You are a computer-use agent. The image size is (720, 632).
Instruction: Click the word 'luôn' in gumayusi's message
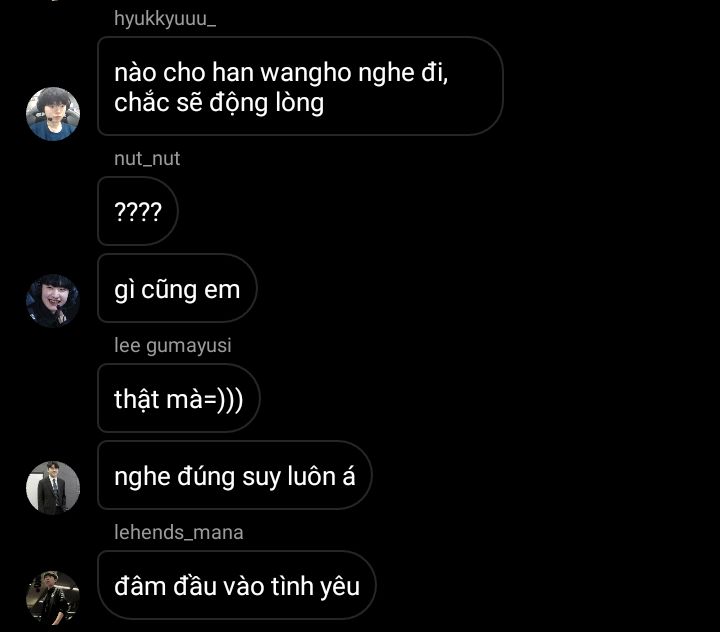pyautogui.click(x=311, y=476)
